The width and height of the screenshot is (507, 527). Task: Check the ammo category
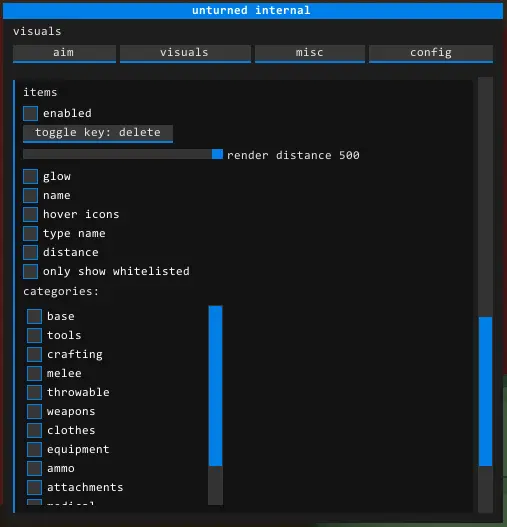34,468
